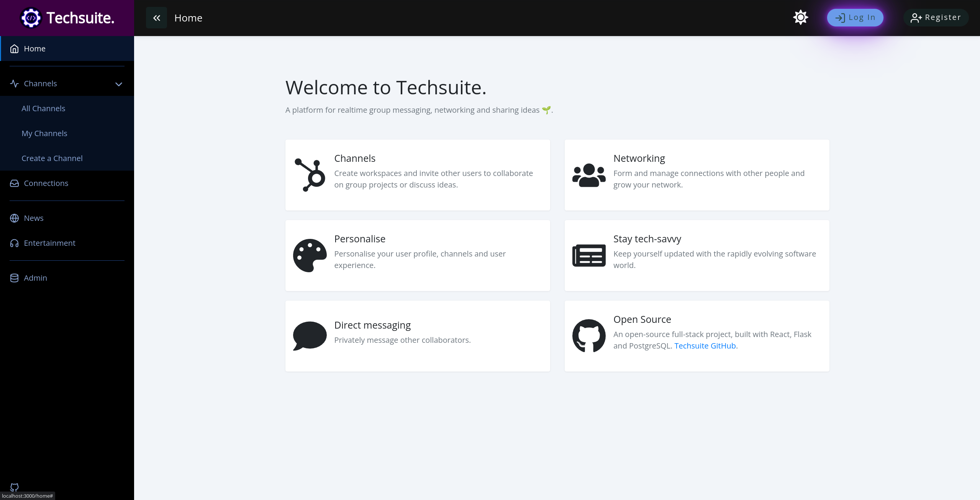Select the Admin database icon
The image size is (980, 500).
(14, 278)
